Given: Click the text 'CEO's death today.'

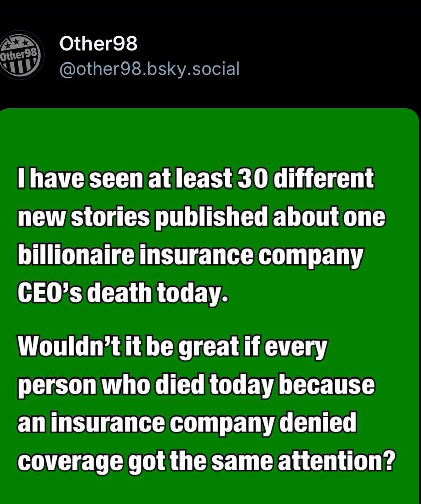Looking at the screenshot, I should coord(123,293).
